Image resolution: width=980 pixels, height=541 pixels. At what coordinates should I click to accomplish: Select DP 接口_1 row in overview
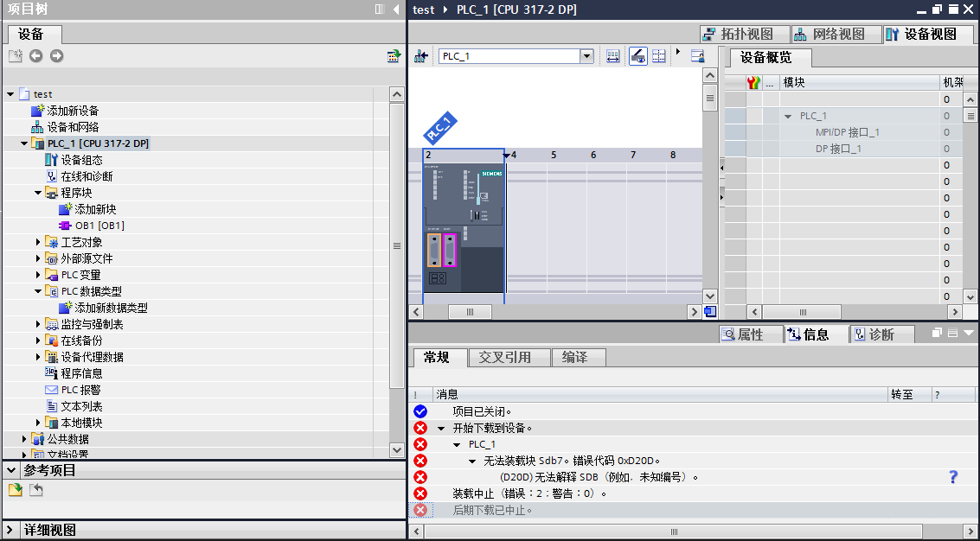point(839,149)
